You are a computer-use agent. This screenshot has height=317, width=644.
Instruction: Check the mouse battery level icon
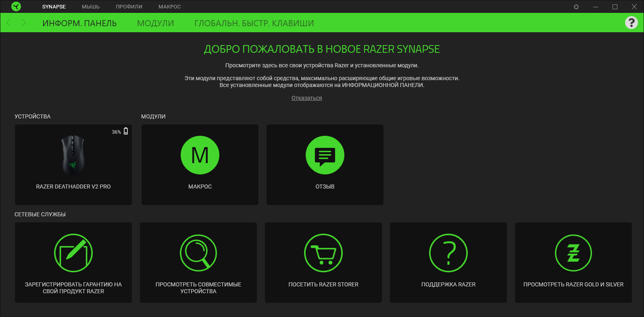[126, 131]
